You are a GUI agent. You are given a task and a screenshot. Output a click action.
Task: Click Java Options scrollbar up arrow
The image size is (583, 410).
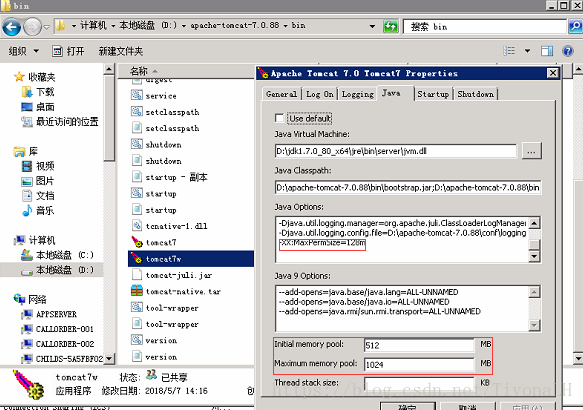click(x=534, y=223)
